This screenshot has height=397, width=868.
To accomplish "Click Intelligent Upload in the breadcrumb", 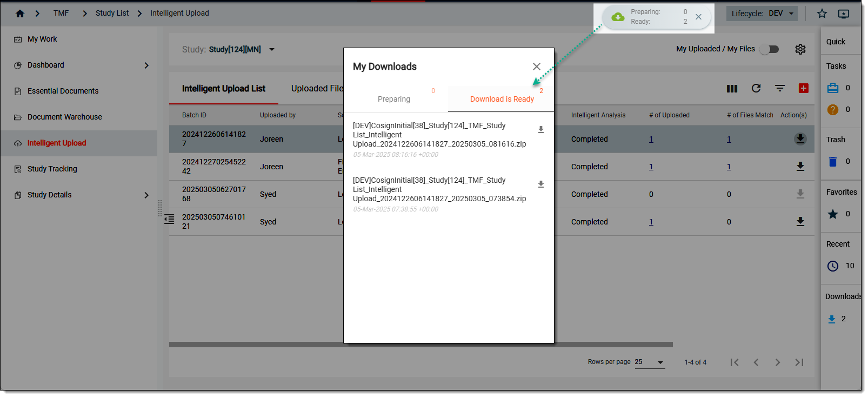I will pos(179,13).
